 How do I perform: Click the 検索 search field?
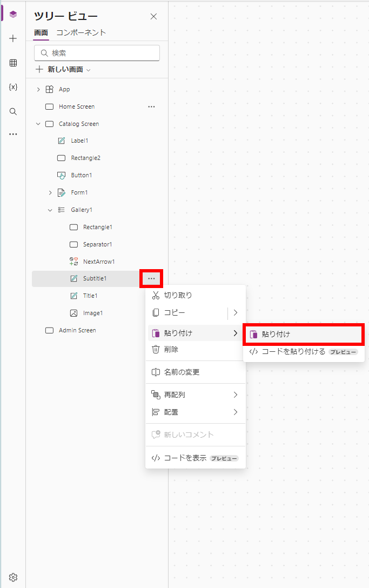(x=97, y=53)
